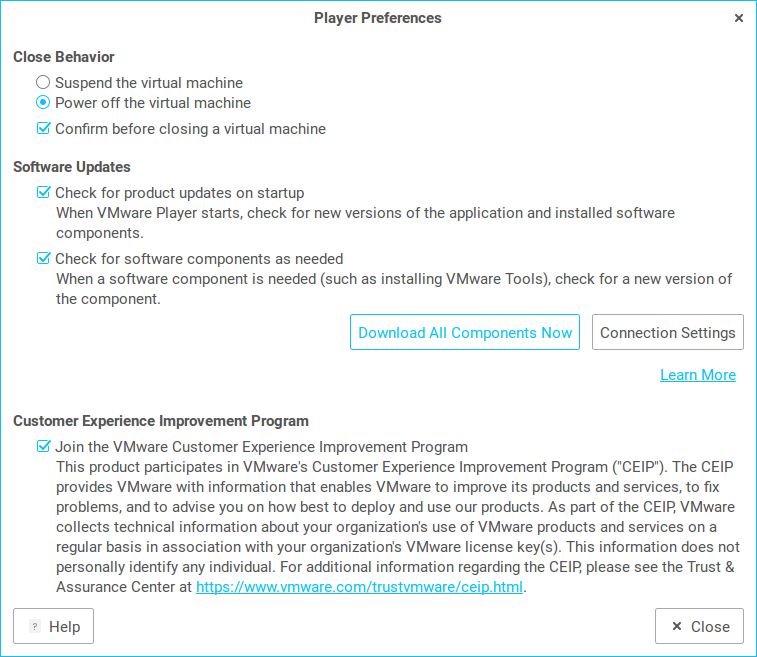Click the bottom Close button

coord(699,626)
